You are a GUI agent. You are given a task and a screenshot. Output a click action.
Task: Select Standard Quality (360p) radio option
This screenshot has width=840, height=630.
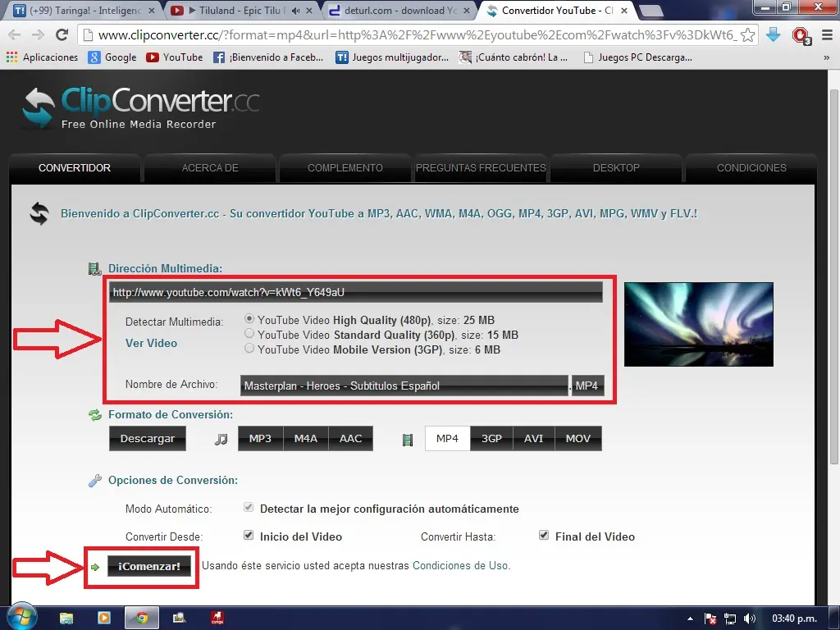click(x=249, y=333)
